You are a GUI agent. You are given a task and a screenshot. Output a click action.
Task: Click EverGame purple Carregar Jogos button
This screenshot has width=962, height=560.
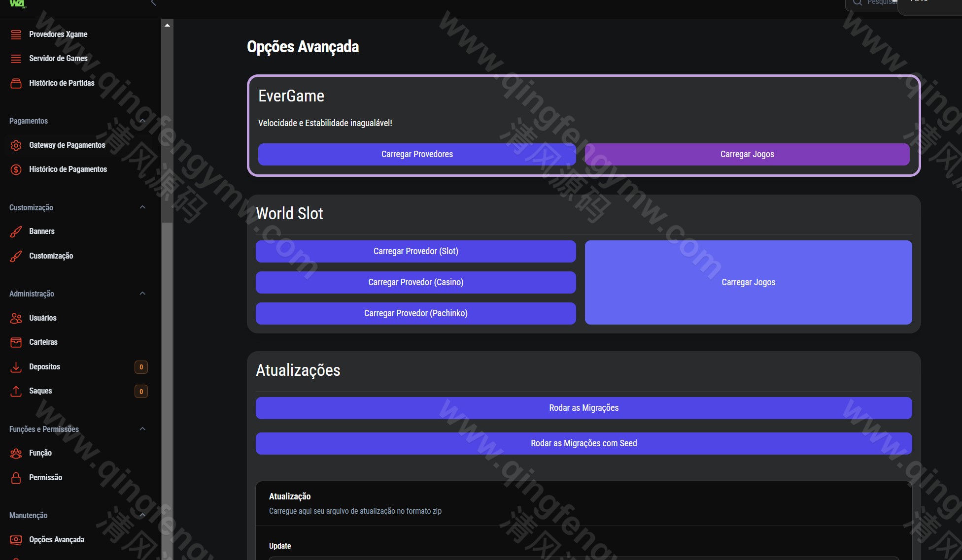pyautogui.click(x=747, y=154)
